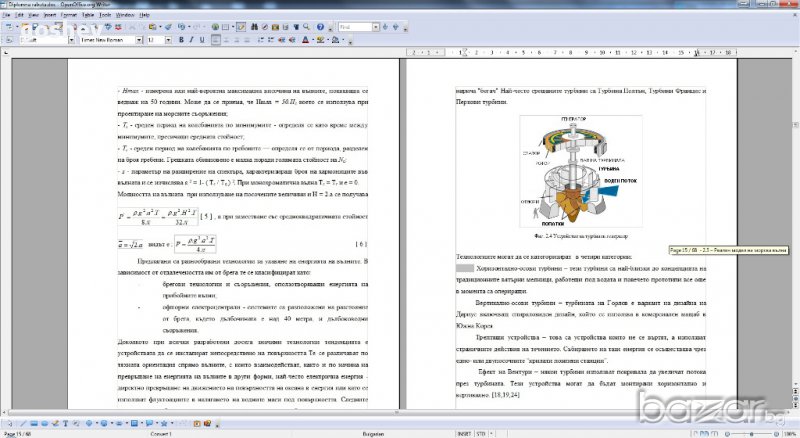800x438 pixels.
Task: Click the Font Color icon
Action: coord(302,40)
